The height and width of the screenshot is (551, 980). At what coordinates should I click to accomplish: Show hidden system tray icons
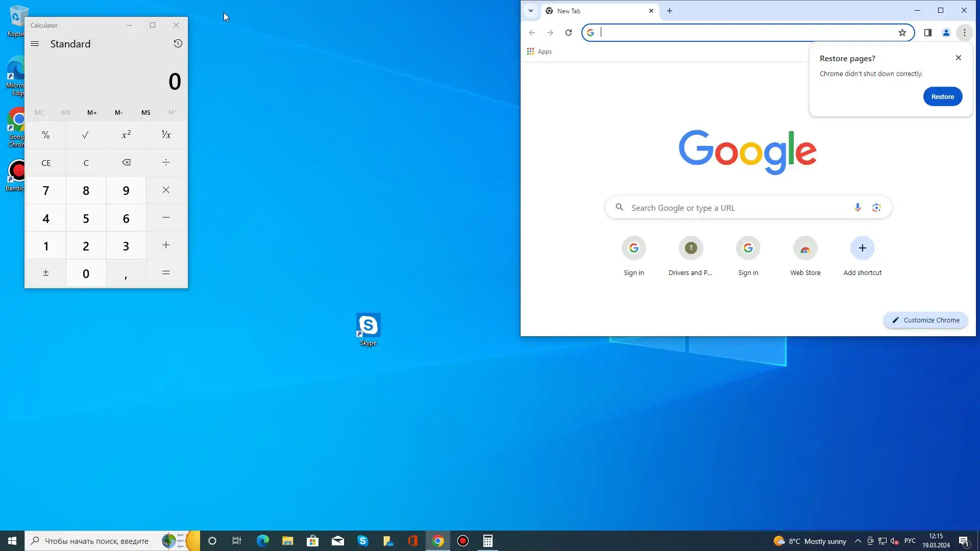click(x=857, y=541)
